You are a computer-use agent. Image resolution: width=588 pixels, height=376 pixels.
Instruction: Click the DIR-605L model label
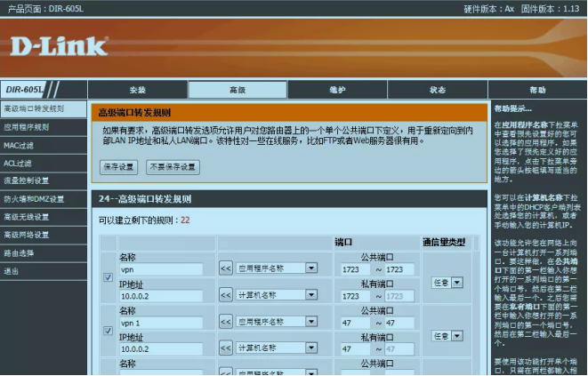25,90
